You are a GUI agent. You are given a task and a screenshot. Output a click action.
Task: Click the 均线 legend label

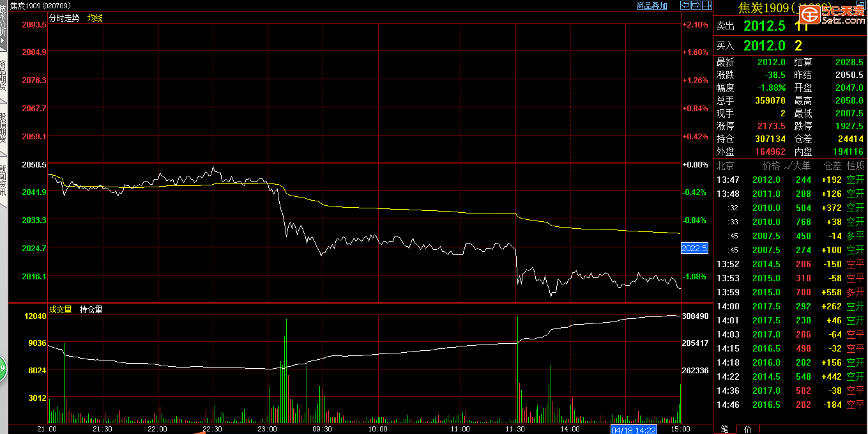coord(95,18)
